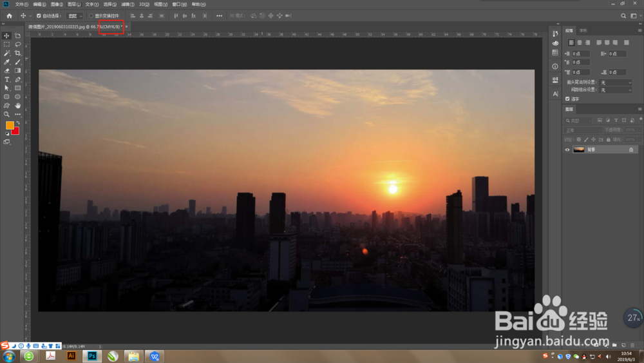644x363 pixels.
Task: Expand the 避头尾法则设置 dropdown
Action: pos(615,83)
